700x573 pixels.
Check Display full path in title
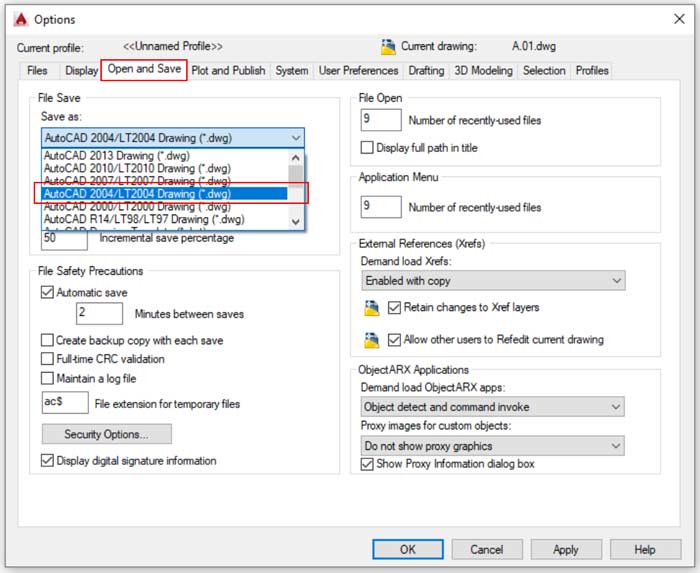pos(367,147)
